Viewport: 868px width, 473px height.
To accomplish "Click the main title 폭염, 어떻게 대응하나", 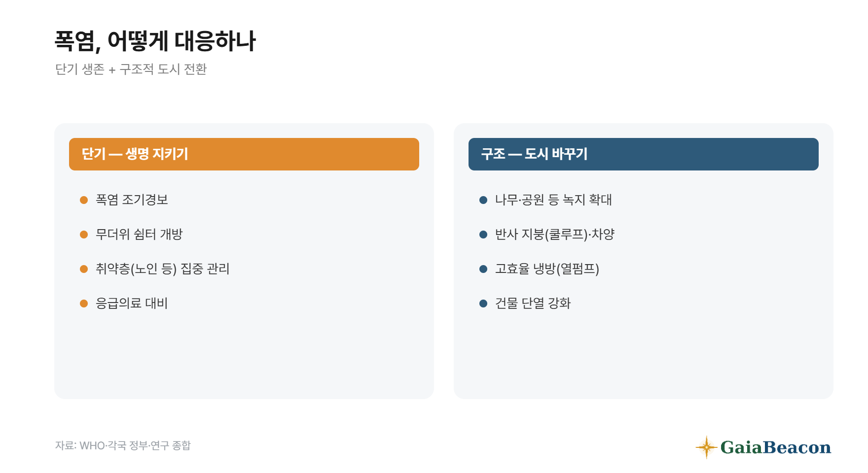I will coord(155,41).
